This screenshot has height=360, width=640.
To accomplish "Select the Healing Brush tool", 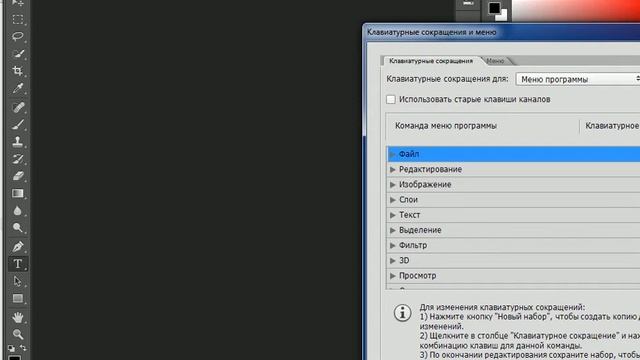I will pyautogui.click(x=18, y=107).
